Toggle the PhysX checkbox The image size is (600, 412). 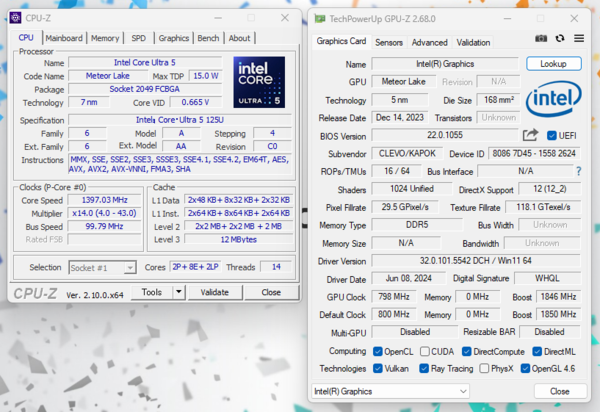[484, 368]
